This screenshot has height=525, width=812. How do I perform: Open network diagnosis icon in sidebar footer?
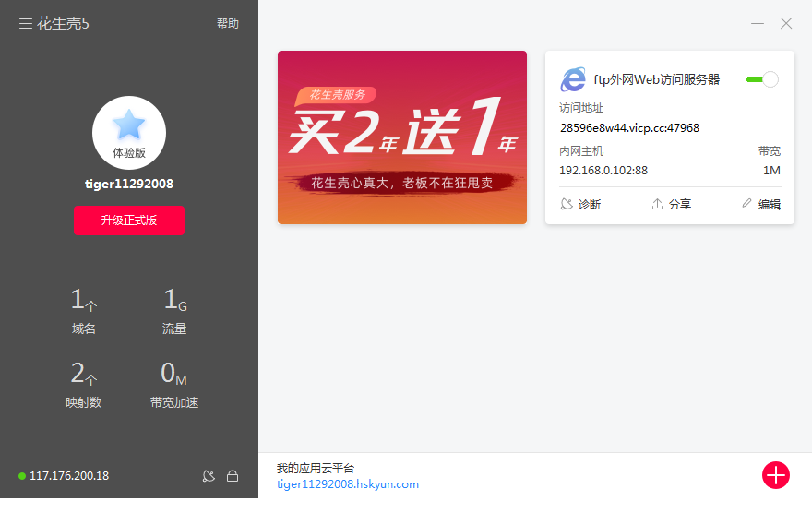coord(209,476)
